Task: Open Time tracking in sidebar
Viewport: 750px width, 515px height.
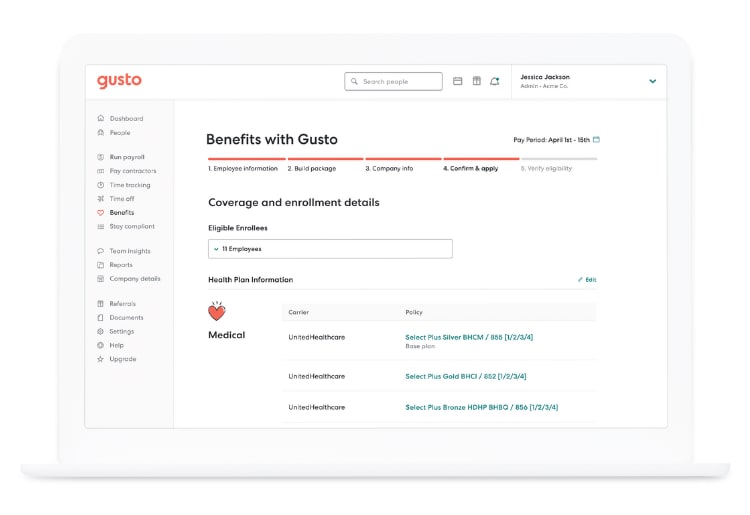Action: [130, 185]
